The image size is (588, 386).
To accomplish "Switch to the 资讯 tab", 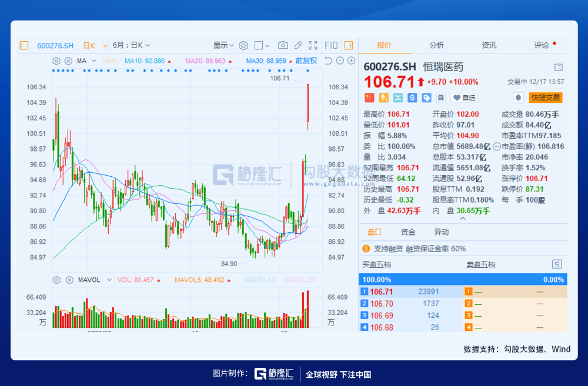I will coord(489,45).
